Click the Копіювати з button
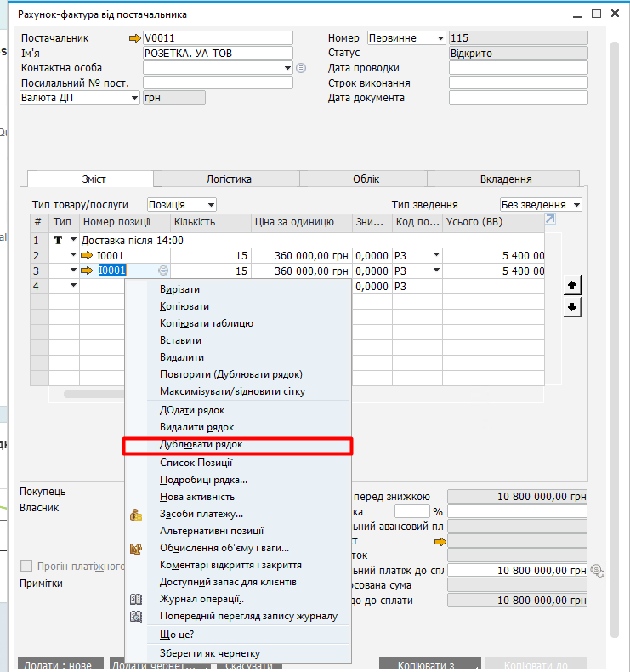 pos(429,664)
